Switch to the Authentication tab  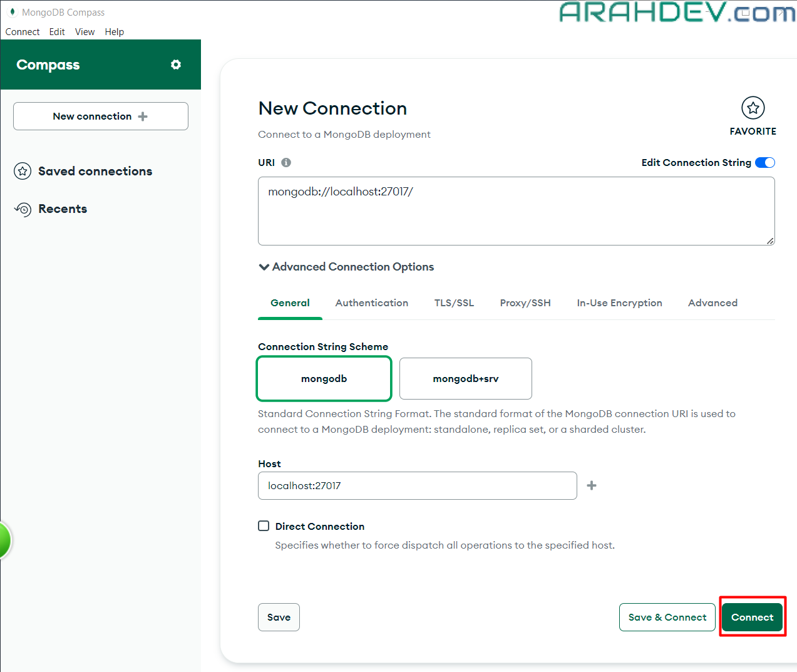(371, 303)
